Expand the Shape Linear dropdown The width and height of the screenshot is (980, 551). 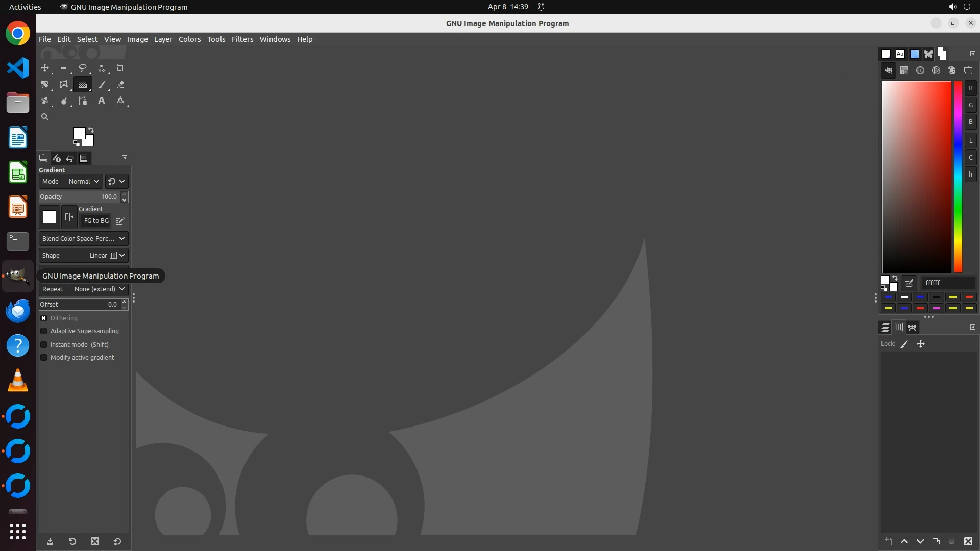coord(84,255)
